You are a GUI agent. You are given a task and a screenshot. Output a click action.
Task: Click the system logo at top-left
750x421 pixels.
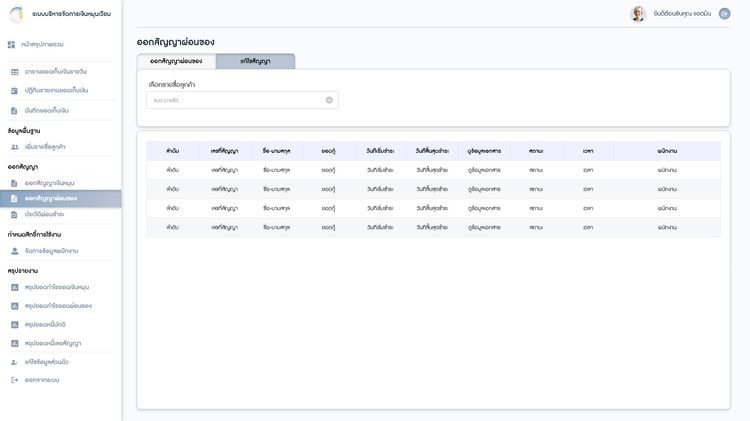(x=16, y=15)
